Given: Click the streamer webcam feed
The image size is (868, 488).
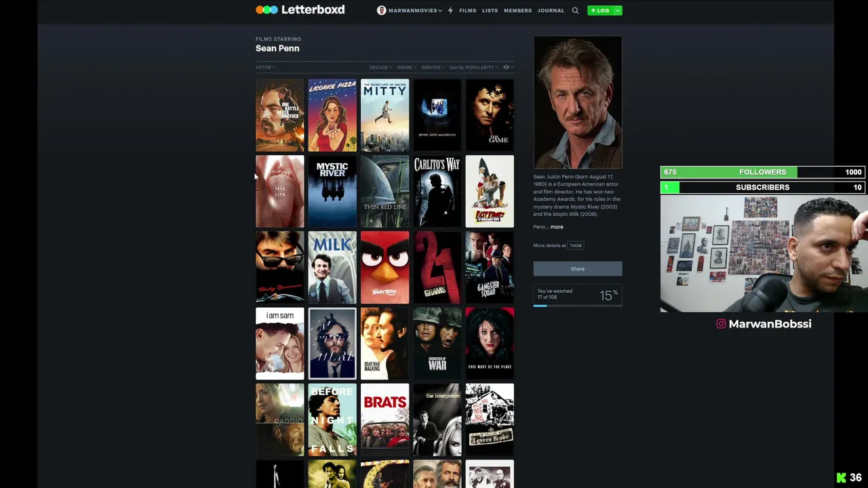Looking at the screenshot, I should (x=764, y=254).
